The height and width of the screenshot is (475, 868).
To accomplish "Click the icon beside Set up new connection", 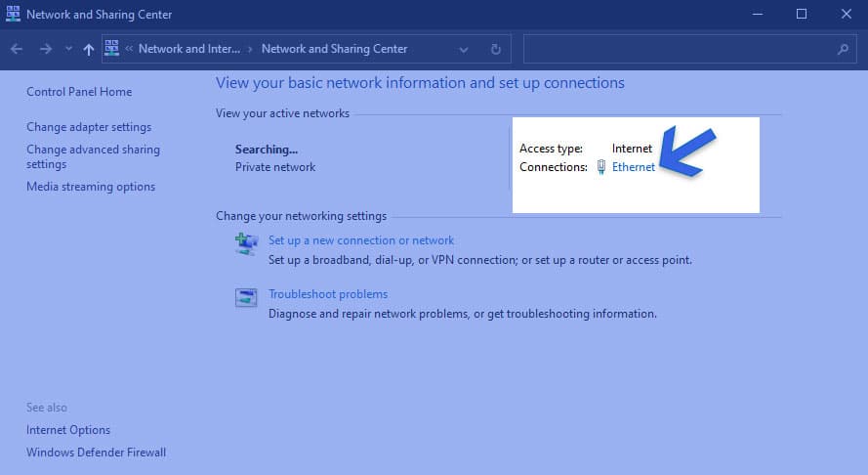I will (x=246, y=243).
